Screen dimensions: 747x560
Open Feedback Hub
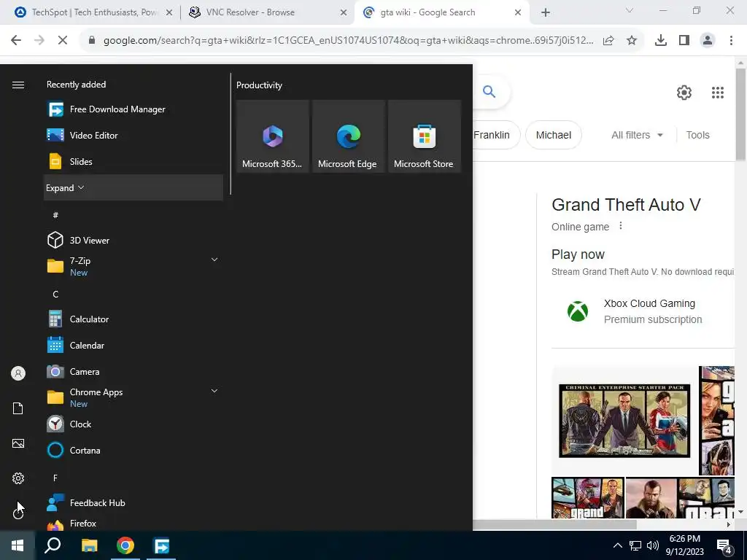[133, 503]
